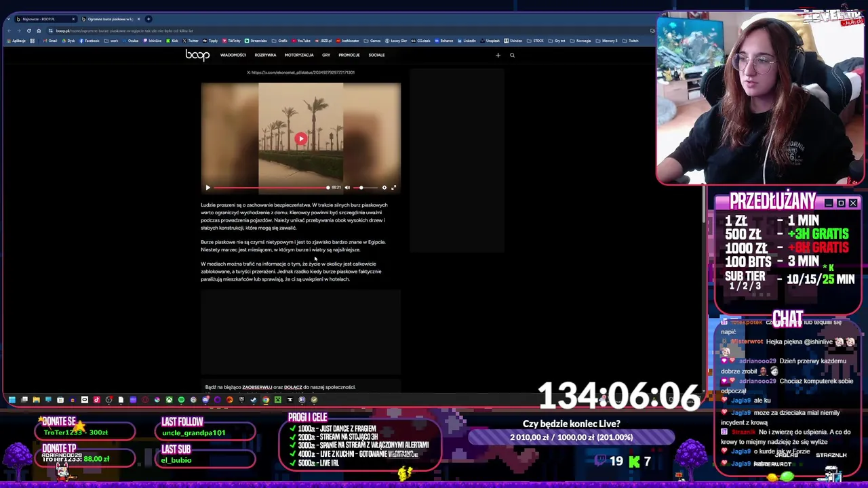Open the MOTORYZACJA menu item

[x=299, y=55]
